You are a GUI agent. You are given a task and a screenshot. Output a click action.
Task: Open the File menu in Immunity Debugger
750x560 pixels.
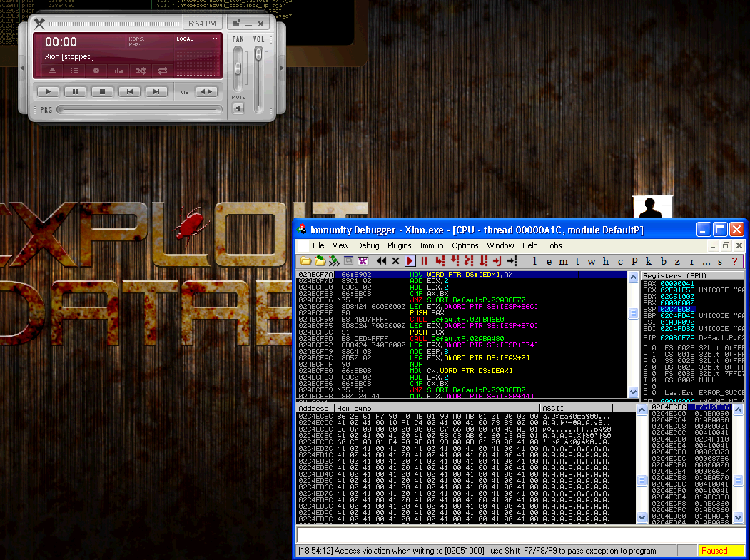[x=318, y=245]
